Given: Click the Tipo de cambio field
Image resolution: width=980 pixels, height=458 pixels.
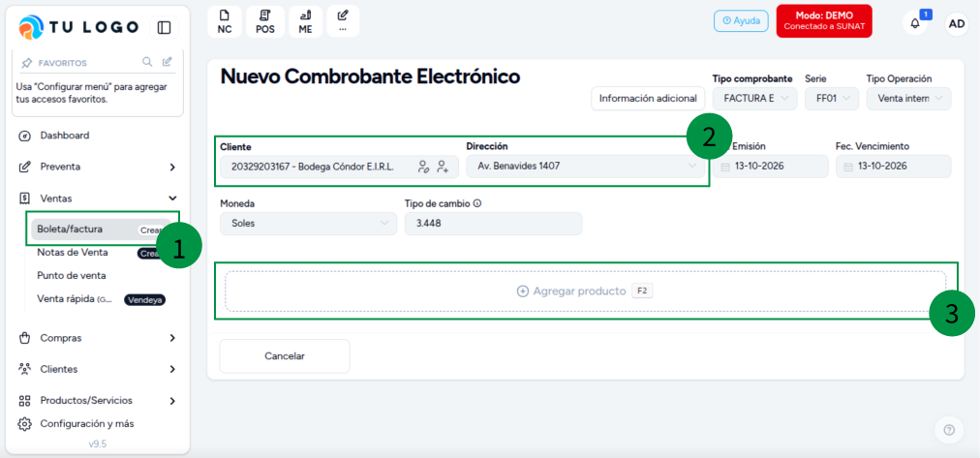Looking at the screenshot, I should click(x=493, y=224).
